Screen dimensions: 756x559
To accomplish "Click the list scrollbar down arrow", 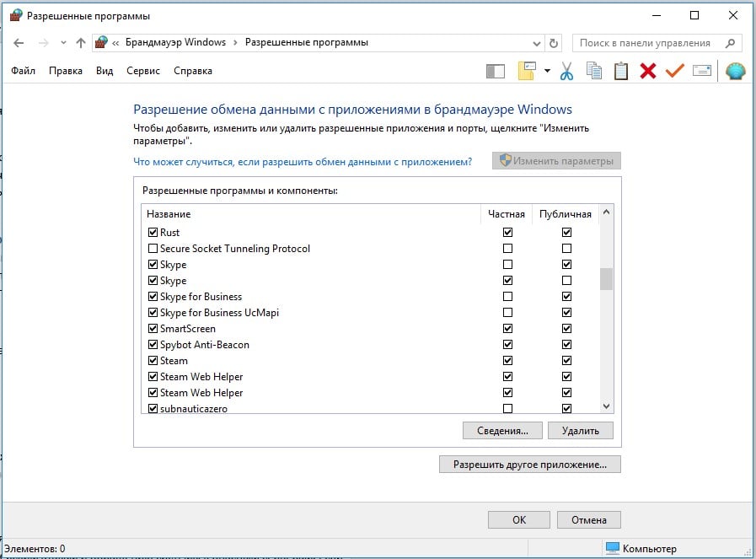I will click(x=606, y=406).
